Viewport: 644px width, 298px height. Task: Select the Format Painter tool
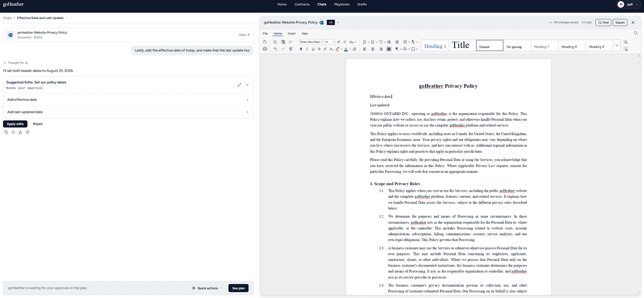click(x=291, y=49)
